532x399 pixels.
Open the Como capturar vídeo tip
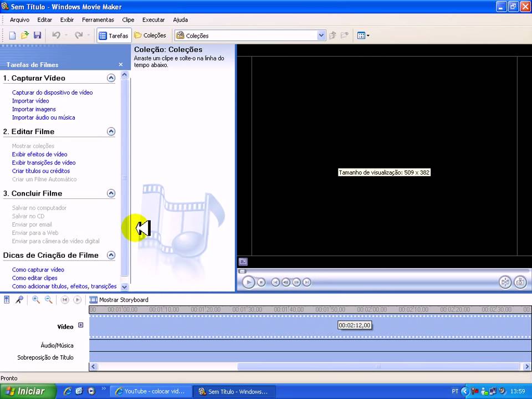pyautogui.click(x=38, y=270)
